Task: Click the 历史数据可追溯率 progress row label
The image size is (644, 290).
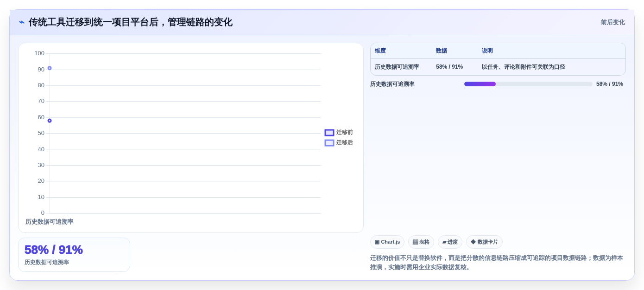Action: tap(392, 84)
